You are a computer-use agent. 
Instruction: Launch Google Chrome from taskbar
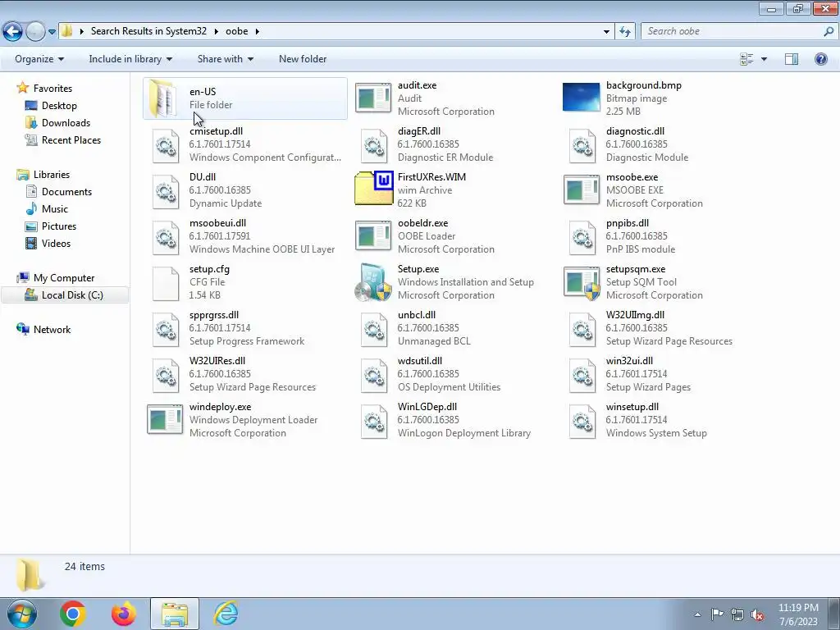point(73,614)
